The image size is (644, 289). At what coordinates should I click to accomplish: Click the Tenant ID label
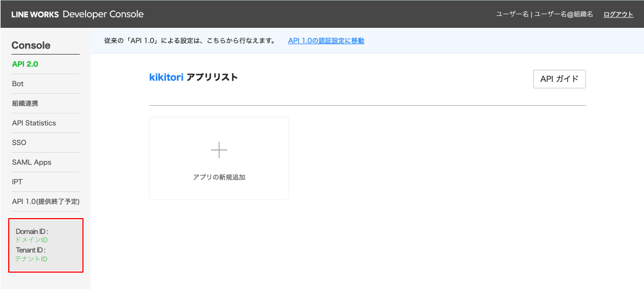(31, 250)
